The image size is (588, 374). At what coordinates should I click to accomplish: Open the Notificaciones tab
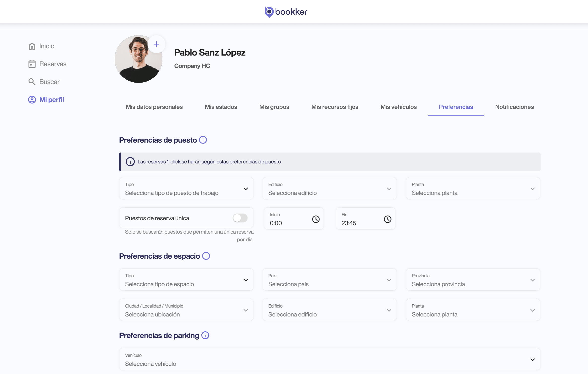coord(514,107)
